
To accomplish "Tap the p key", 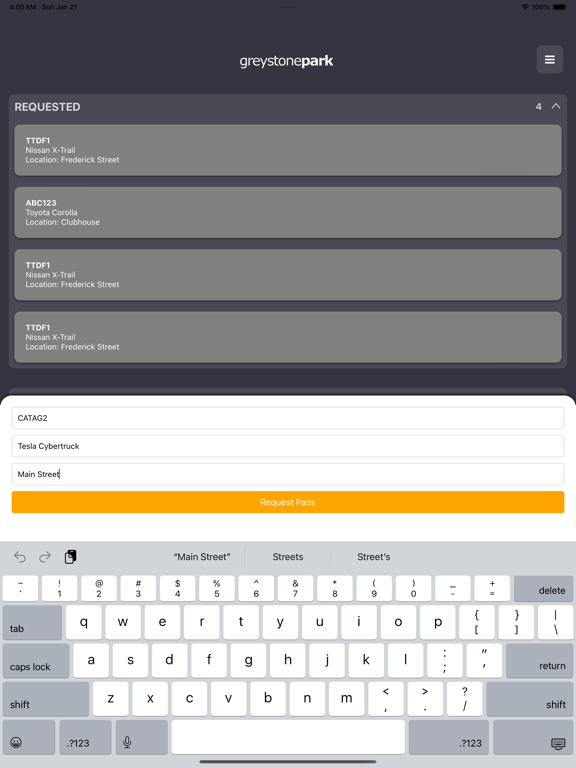I will (437, 623).
